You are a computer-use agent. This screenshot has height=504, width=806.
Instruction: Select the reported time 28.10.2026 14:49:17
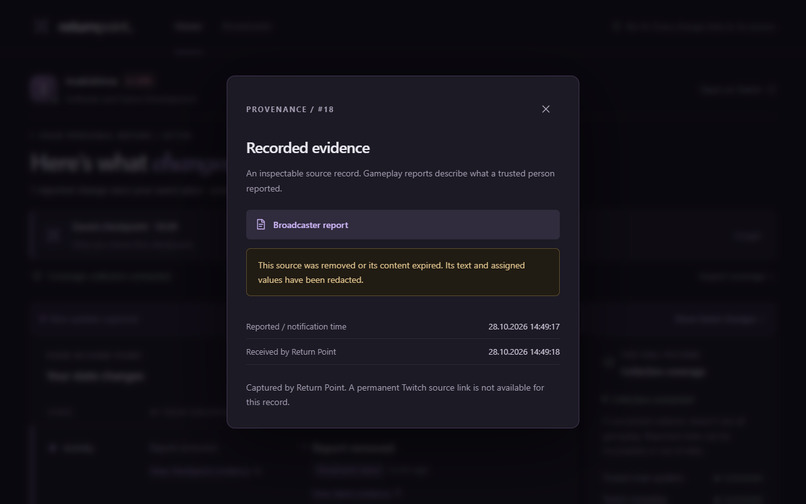(x=524, y=327)
